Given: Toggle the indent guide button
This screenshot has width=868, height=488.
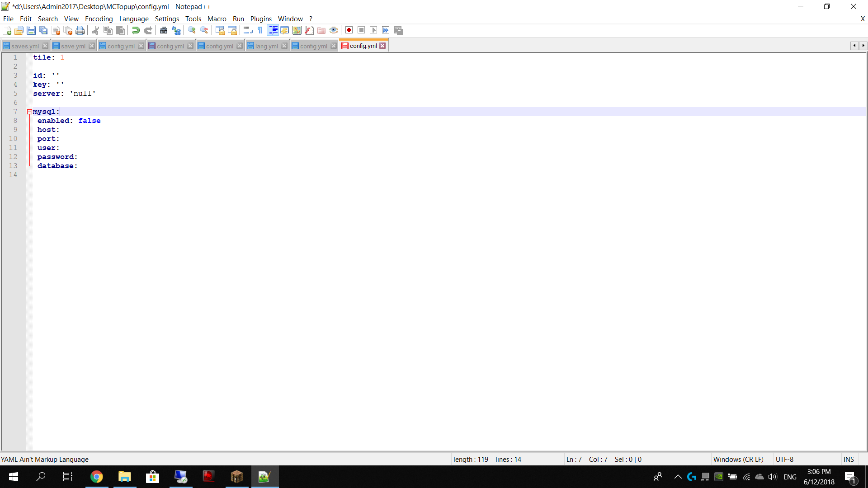Looking at the screenshot, I should coord(273,30).
